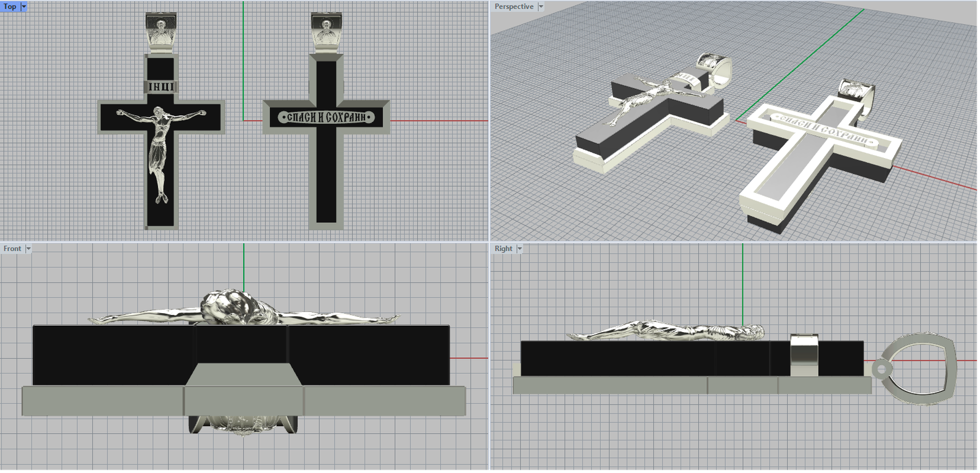Select the lying Christ figure in Right viewport

(668, 333)
